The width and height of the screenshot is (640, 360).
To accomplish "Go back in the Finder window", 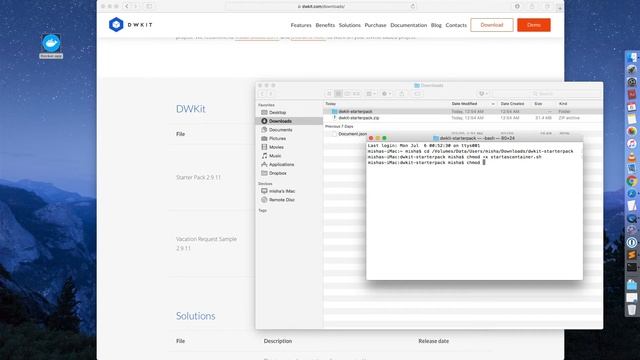I will pos(262,94).
